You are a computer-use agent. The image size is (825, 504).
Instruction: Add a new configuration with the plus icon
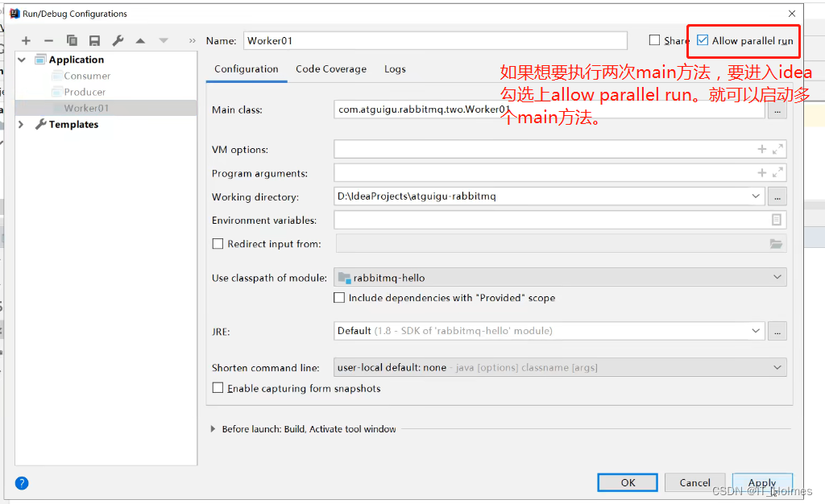pyautogui.click(x=26, y=41)
